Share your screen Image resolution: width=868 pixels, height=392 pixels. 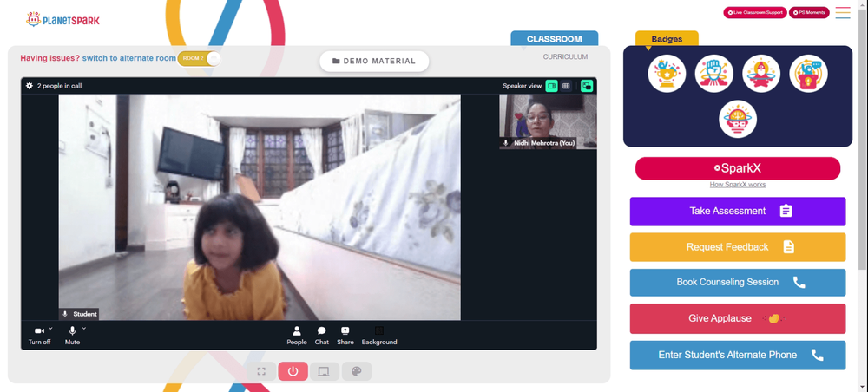tap(345, 335)
